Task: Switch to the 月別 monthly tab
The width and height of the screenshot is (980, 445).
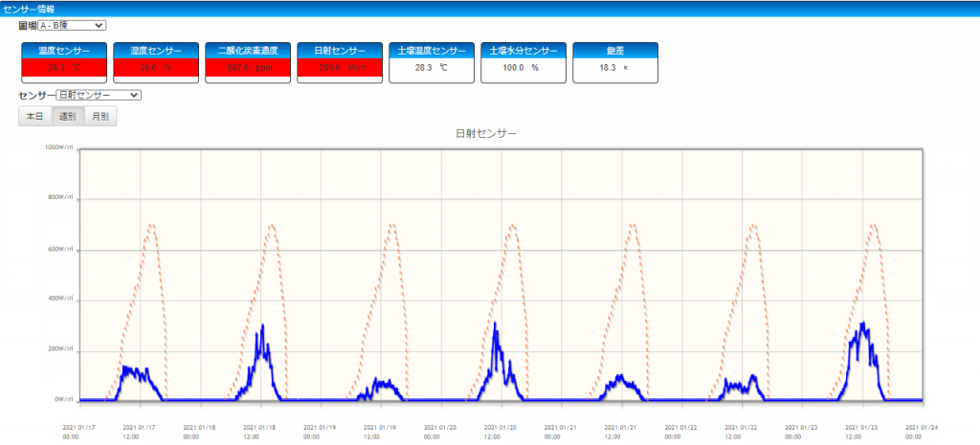Action: pos(100,116)
